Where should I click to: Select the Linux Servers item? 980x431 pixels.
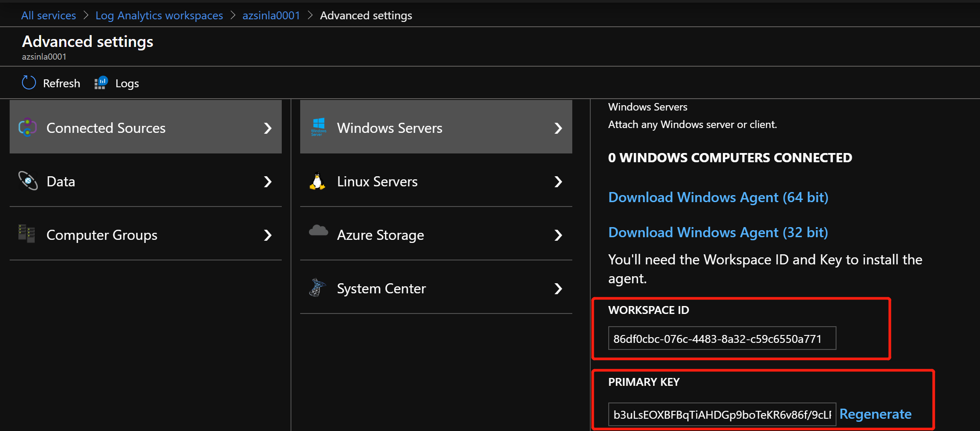[436, 181]
